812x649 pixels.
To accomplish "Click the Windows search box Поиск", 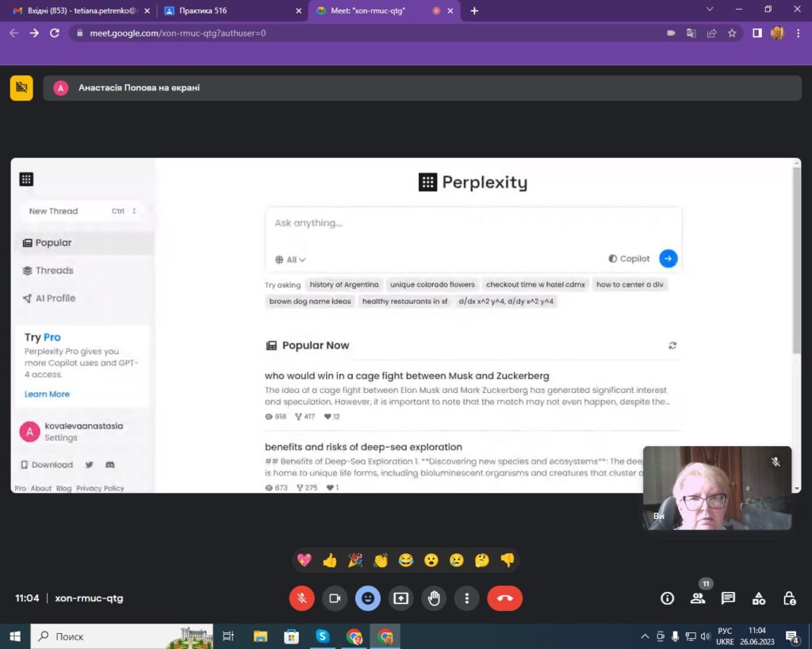I will pos(111,636).
